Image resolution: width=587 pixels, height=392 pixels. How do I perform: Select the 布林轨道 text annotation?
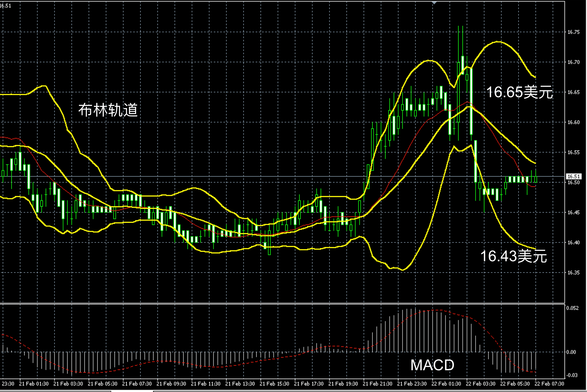[x=108, y=110]
